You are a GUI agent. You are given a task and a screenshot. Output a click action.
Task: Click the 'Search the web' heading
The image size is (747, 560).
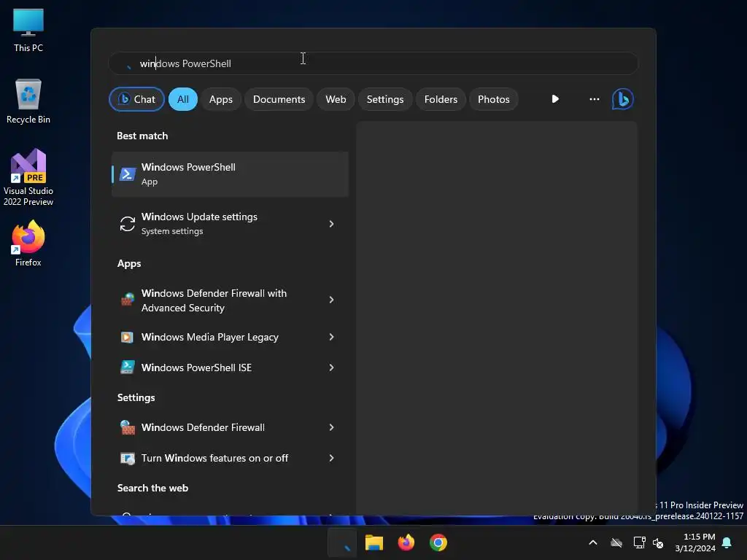point(153,488)
